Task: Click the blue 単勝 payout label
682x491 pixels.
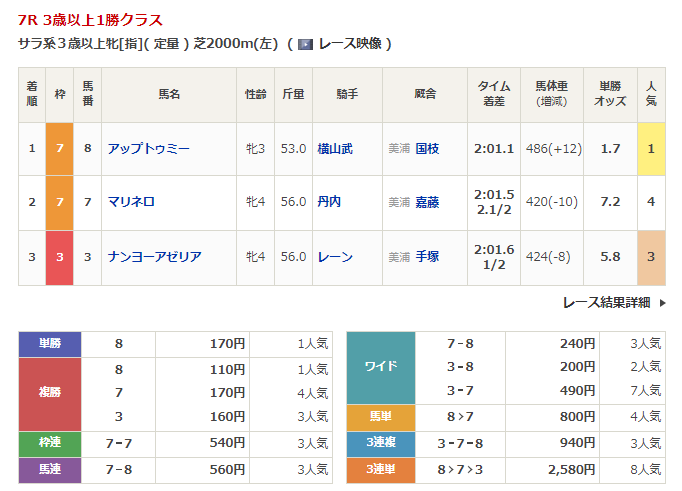Action: point(50,344)
